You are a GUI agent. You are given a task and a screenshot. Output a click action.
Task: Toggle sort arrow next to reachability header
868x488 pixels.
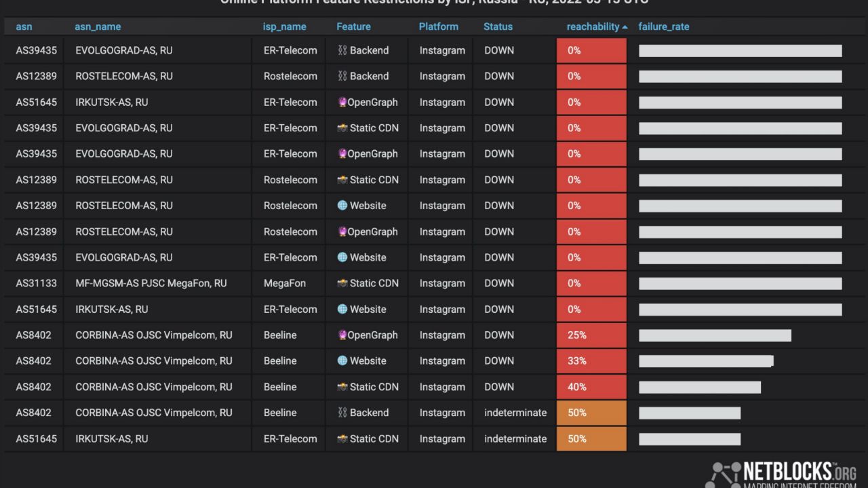coord(625,27)
